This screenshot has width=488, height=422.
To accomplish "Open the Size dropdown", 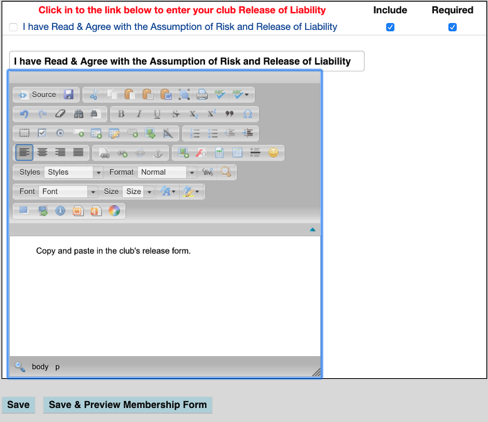I will [138, 192].
